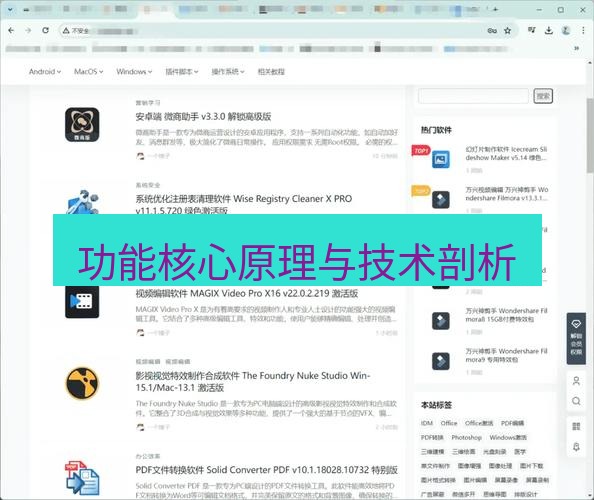The height and width of the screenshot is (500, 594).
Task: Expand the Windows menu
Action: point(134,72)
